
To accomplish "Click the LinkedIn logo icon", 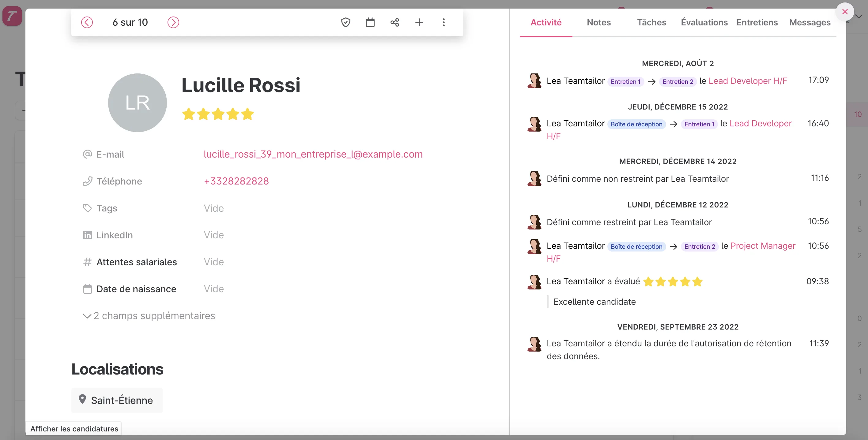I will click(87, 235).
